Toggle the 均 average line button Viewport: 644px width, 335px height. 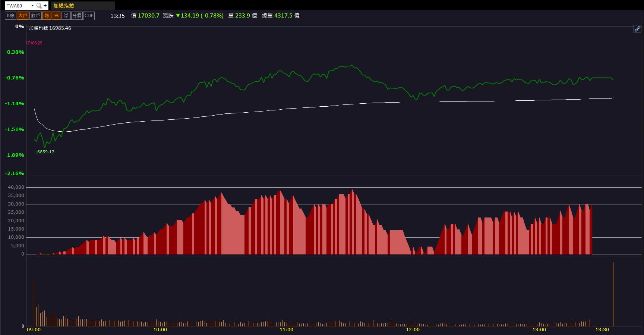pyautogui.click(x=47, y=16)
